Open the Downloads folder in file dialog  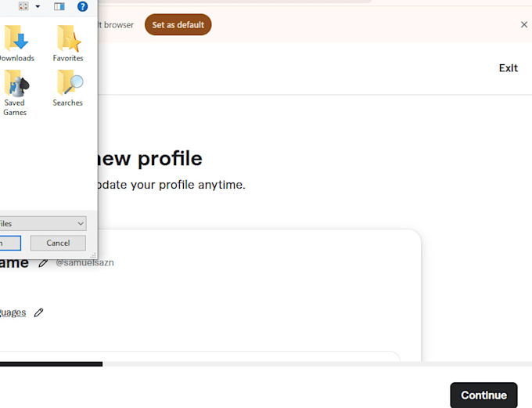coord(16,43)
